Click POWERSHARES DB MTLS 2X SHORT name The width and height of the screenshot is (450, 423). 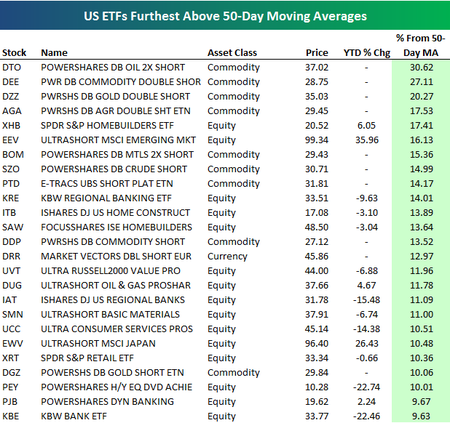(x=117, y=154)
